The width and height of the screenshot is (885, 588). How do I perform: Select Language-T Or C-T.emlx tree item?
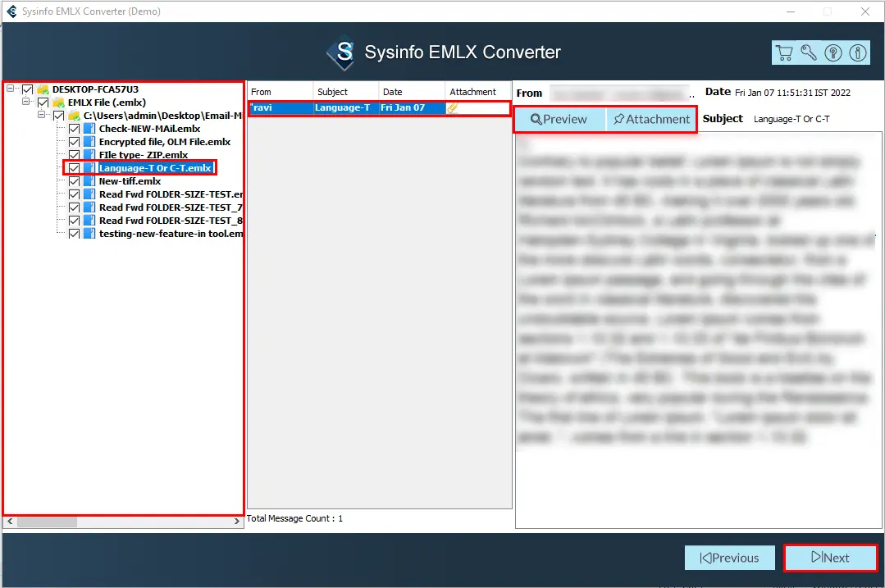[x=155, y=168]
